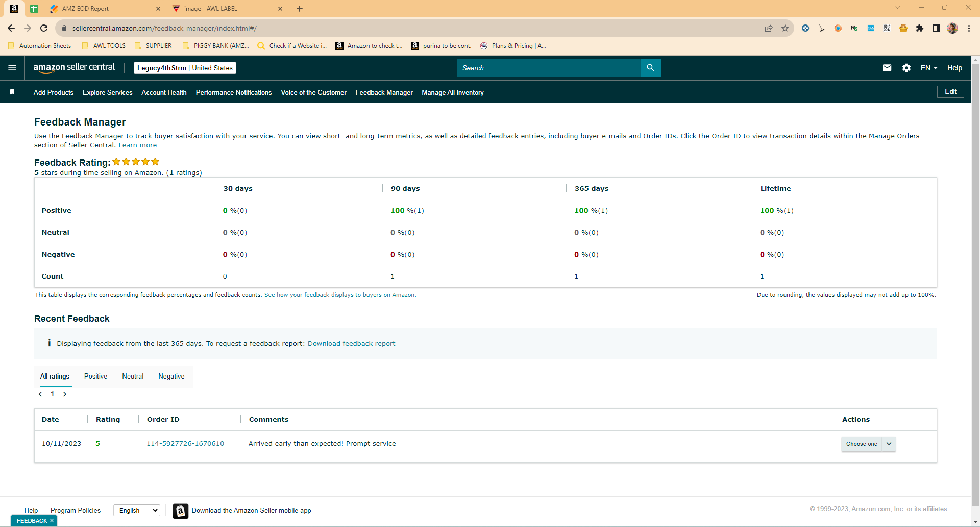Click the Help link in the header
980x527 pixels.
pyautogui.click(x=954, y=68)
